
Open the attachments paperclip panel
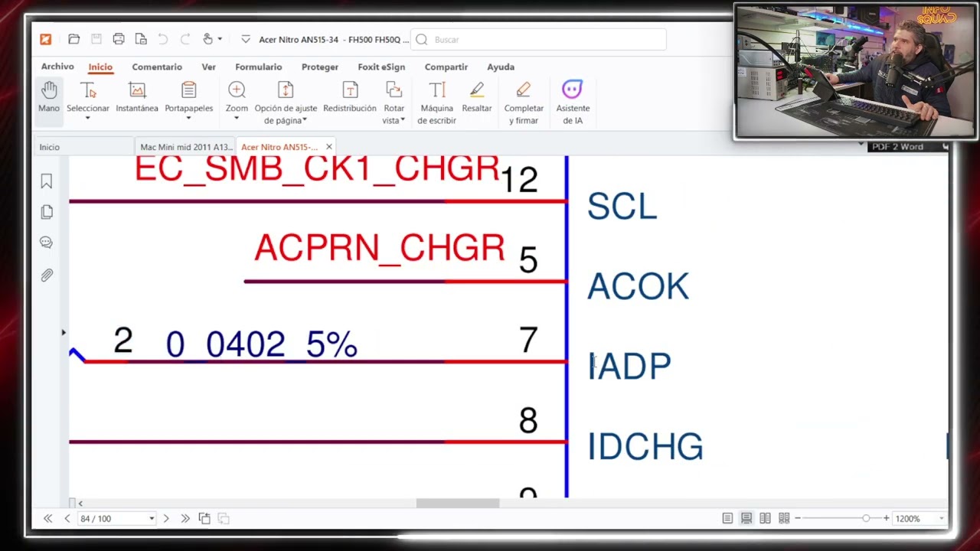click(47, 275)
